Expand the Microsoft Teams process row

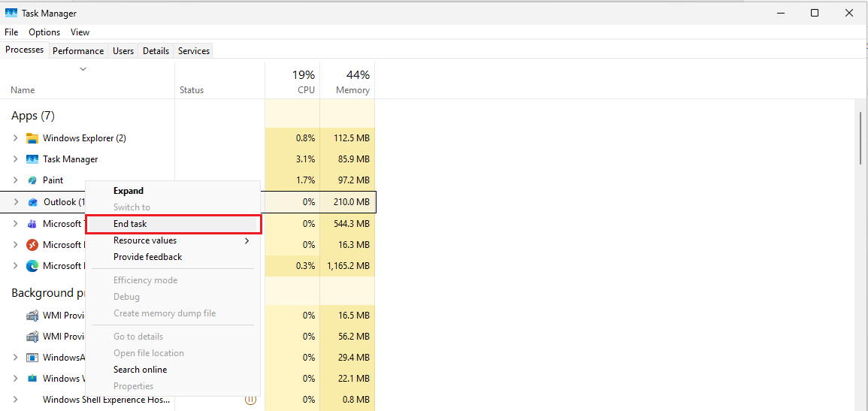pyautogui.click(x=16, y=223)
